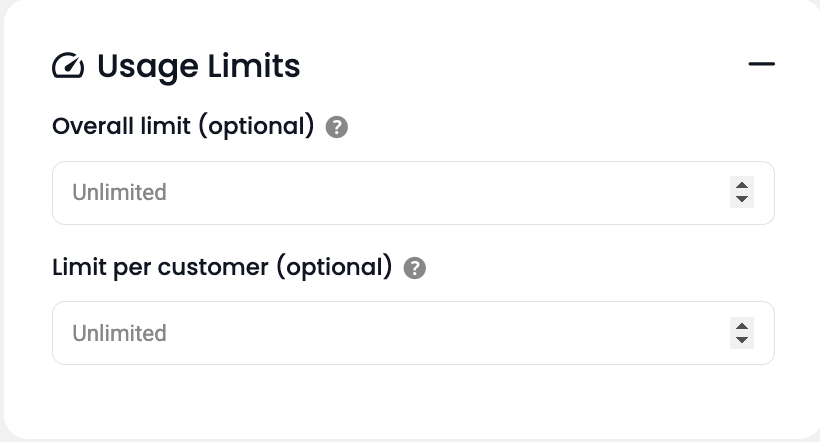Click the Usage Limits heading text
The width and height of the screenshot is (820, 442).
click(x=198, y=66)
